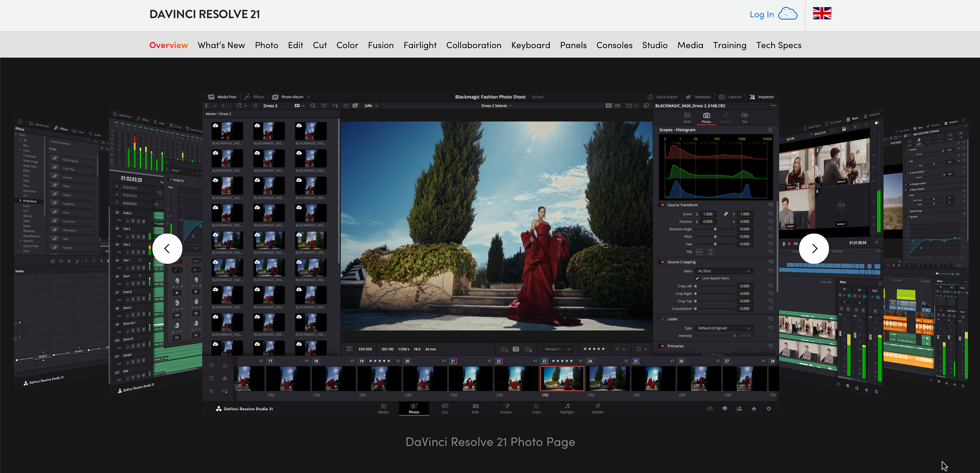The width and height of the screenshot is (980, 473).
Task: Select the Tech Specs navigation tab
Action: coord(779,45)
